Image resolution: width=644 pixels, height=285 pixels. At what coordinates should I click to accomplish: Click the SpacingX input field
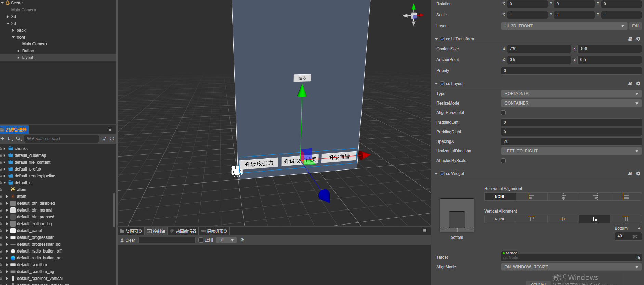[x=571, y=141]
